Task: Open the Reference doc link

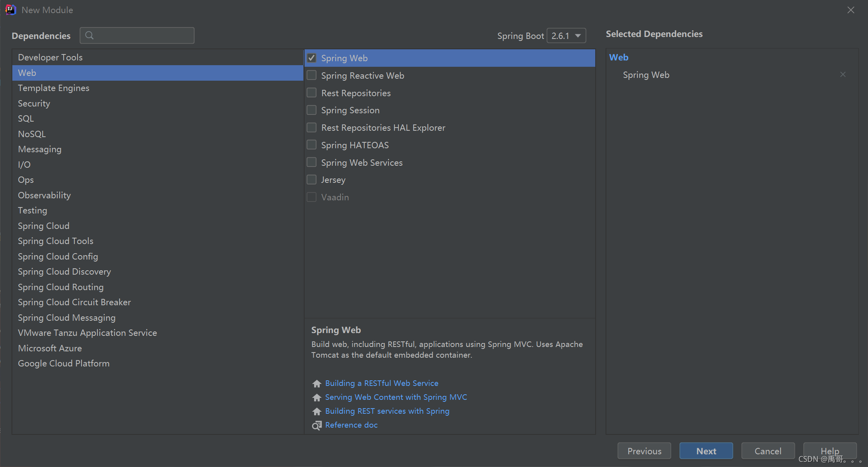Action: [x=351, y=425]
